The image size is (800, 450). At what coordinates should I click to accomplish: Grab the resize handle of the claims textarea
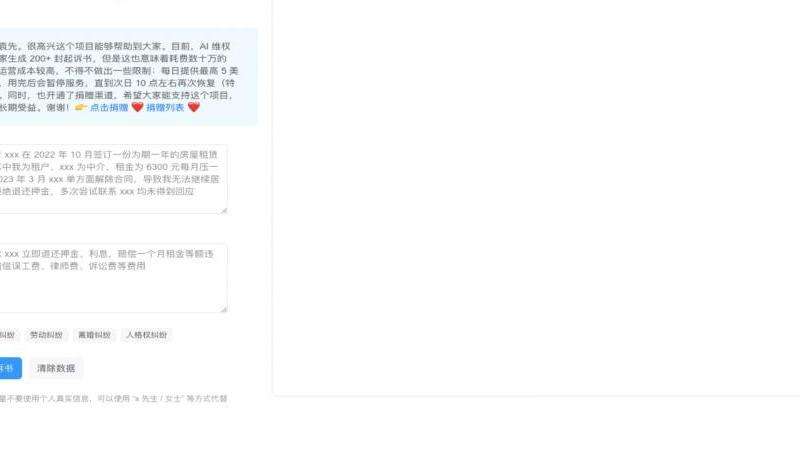(224, 309)
